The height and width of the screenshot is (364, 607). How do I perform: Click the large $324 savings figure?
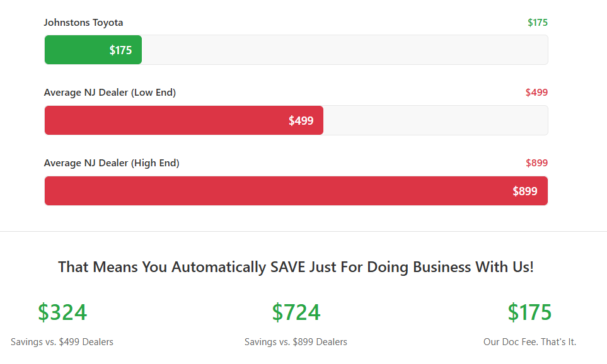[x=62, y=312]
